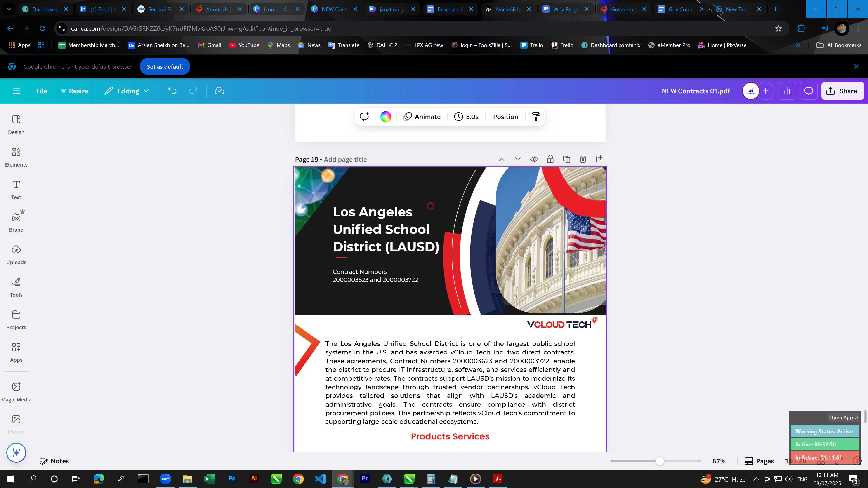Screen dimensions: 868x488
Task: Open the Apps panel in Canva sidebar
Action: point(16,353)
